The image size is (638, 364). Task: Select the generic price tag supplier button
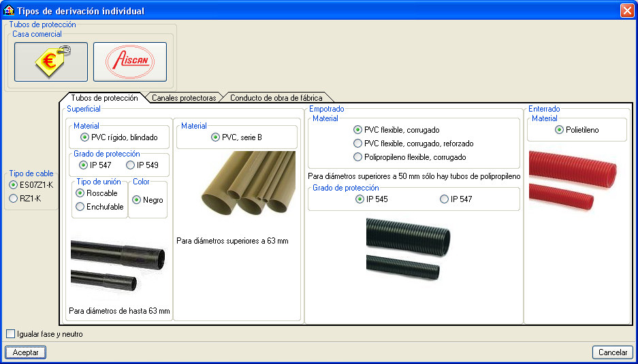pyautogui.click(x=51, y=62)
